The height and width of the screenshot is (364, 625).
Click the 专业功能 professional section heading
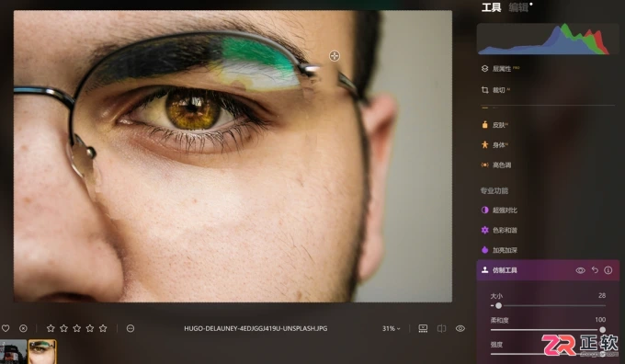click(x=494, y=190)
